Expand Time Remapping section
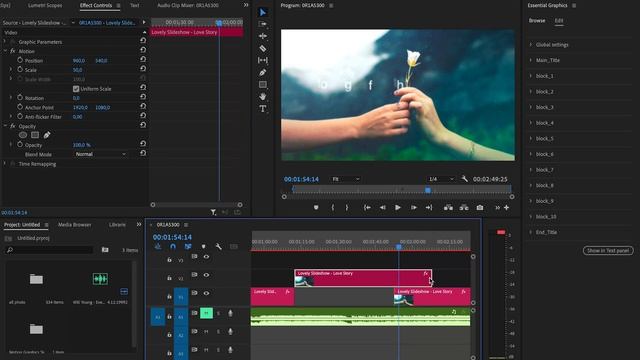The width and height of the screenshot is (640, 360). (5, 164)
